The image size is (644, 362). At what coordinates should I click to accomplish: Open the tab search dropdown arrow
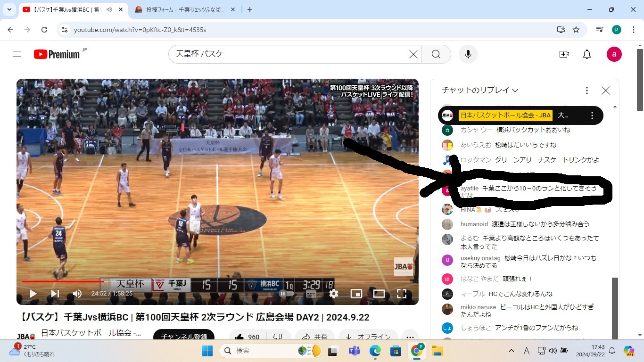(9, 9)
